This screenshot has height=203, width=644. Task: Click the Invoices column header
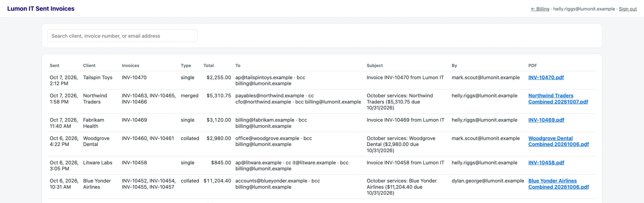[x=130, y=65]
